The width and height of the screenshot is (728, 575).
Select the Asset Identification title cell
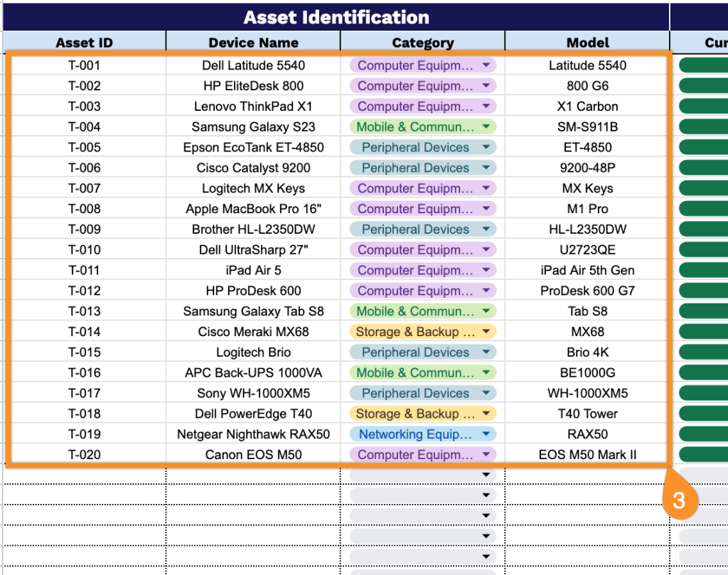336,17
